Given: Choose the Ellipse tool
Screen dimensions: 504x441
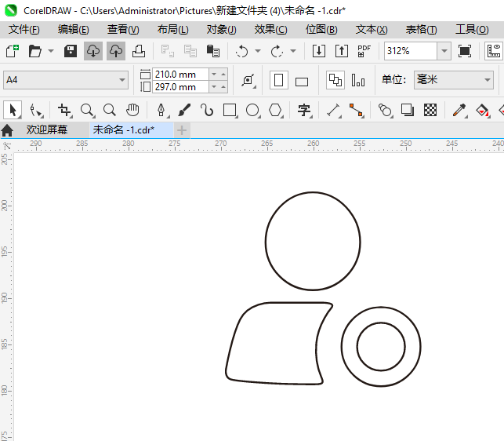Looking at the screenshot, I should point(252,110).
